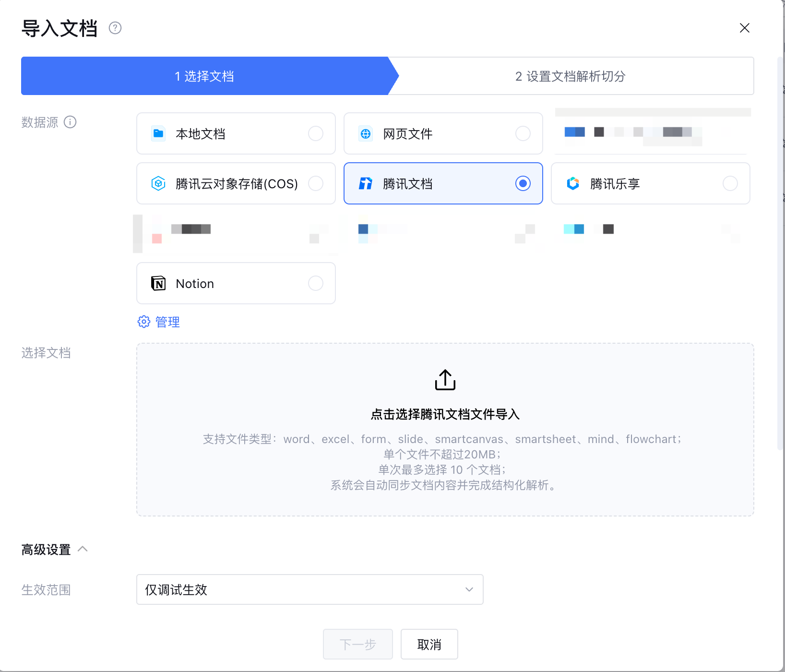Click the 腾讯乐享 logo icon

tap(573, 183)
